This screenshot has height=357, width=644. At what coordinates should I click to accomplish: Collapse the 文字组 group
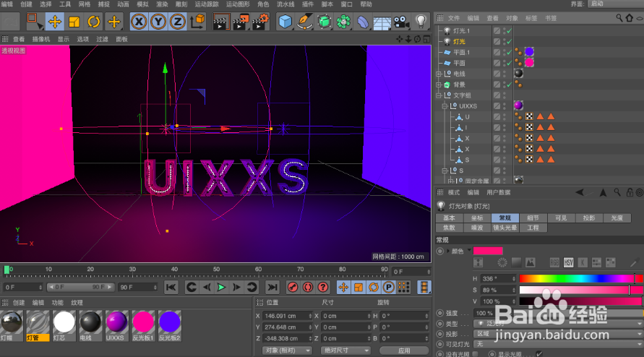439,95
